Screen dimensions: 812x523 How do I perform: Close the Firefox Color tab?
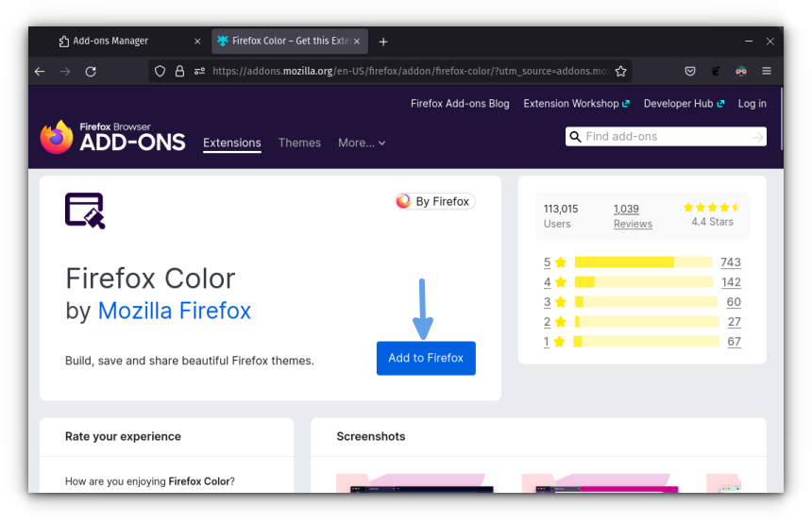pyautogui.click(x=357, y=42)
